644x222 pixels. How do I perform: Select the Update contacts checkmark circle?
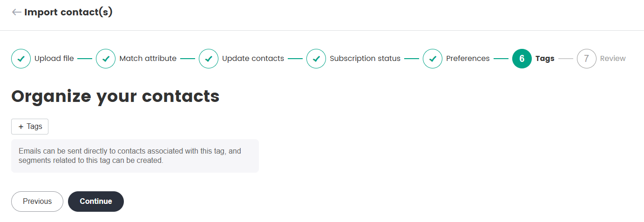pyautogui.click(x=209, y=59)
